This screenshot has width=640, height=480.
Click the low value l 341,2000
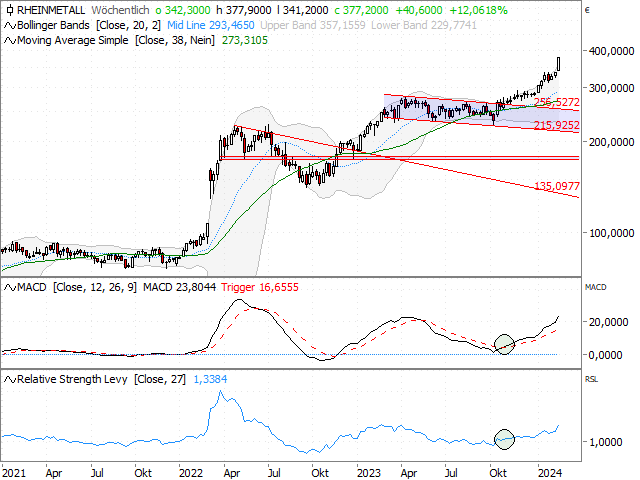pyautogui.click(x=302, y=10)
